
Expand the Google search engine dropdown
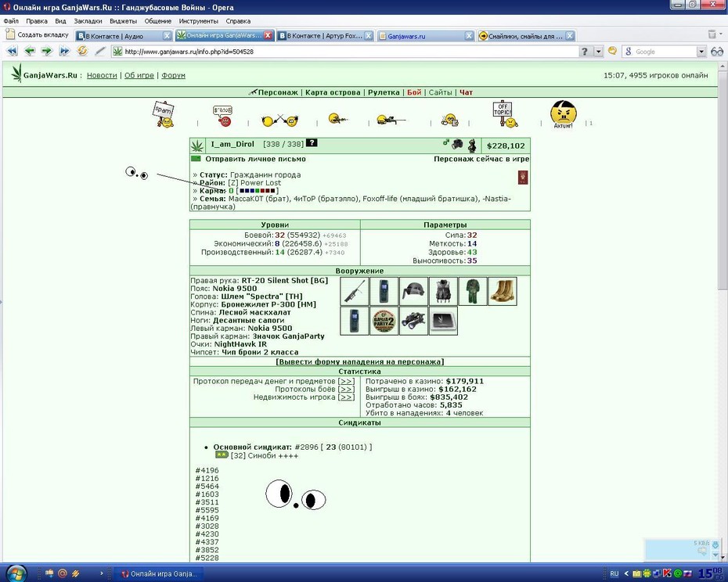point(701,52)
